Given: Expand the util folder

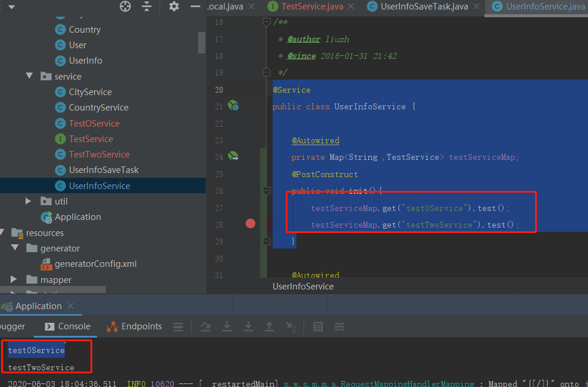Looking at the screenshot, I should (29, 201).
